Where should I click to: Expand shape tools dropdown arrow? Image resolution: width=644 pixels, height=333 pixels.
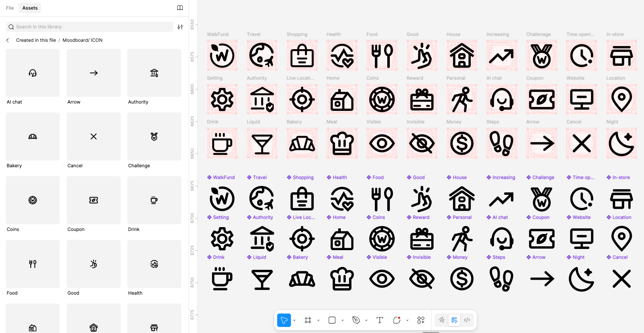[x=342, y=320]
